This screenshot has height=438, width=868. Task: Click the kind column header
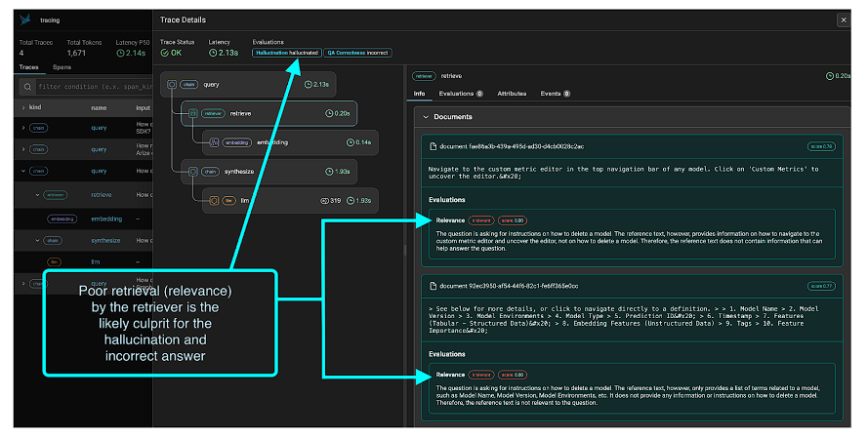tap(35, 107)
